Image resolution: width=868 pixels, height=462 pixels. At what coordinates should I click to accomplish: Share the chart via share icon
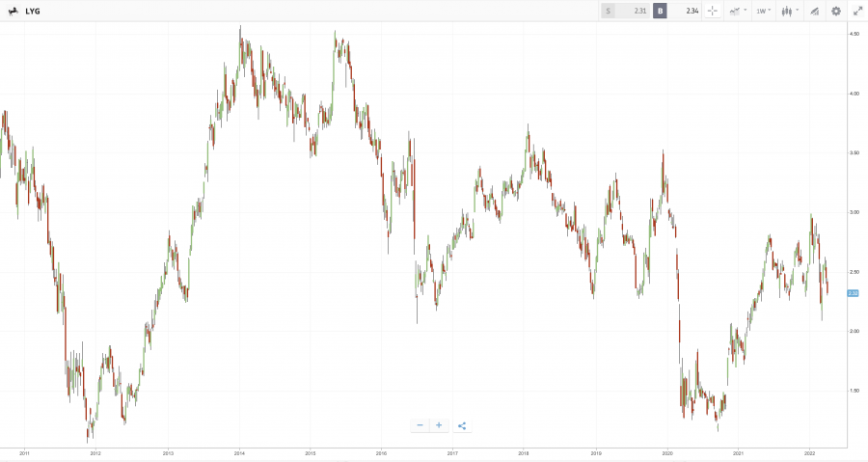(461, 425)
